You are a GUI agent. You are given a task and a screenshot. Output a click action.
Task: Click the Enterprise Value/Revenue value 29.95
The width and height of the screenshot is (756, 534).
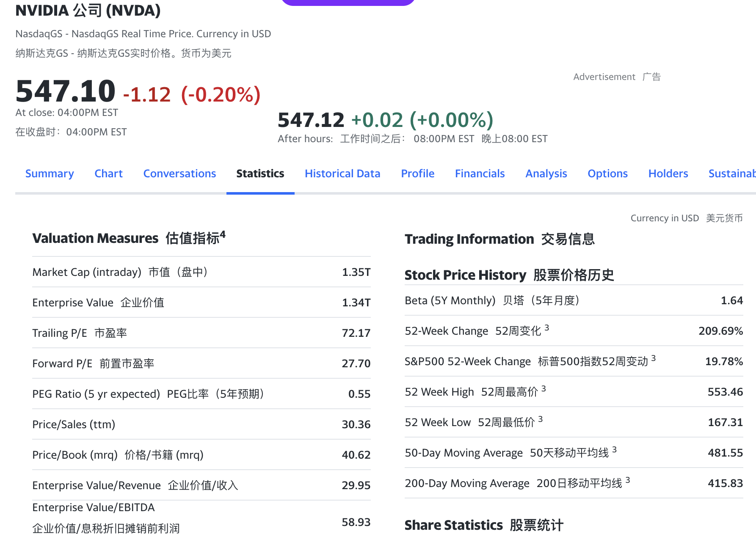point(356,485)
